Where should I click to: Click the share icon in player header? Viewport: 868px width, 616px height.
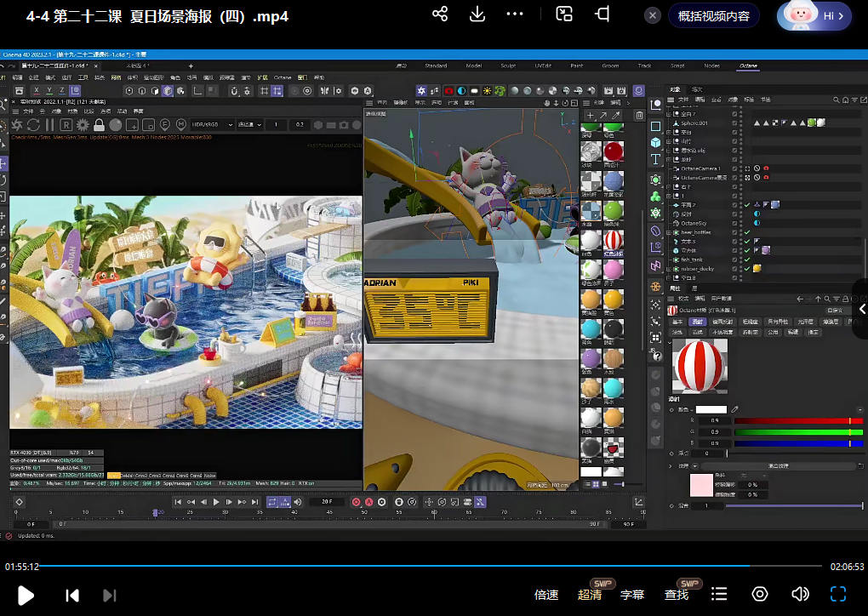440,14
